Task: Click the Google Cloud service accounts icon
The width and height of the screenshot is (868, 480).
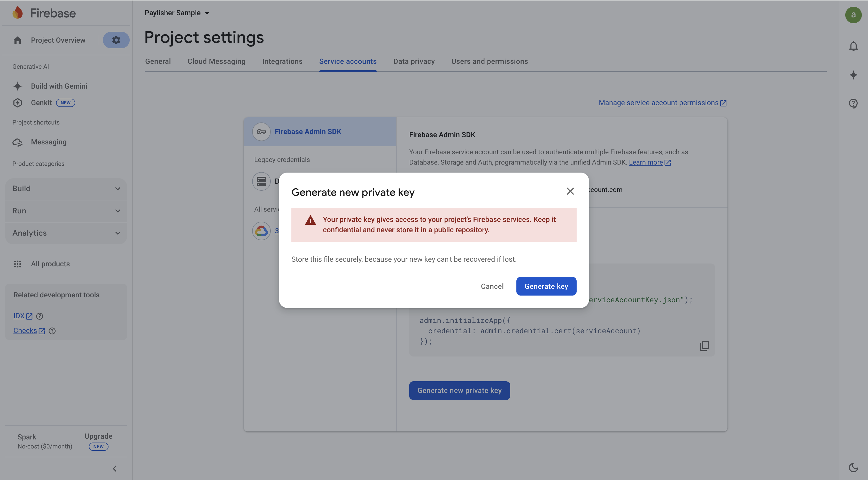Action: pos(261,231)
